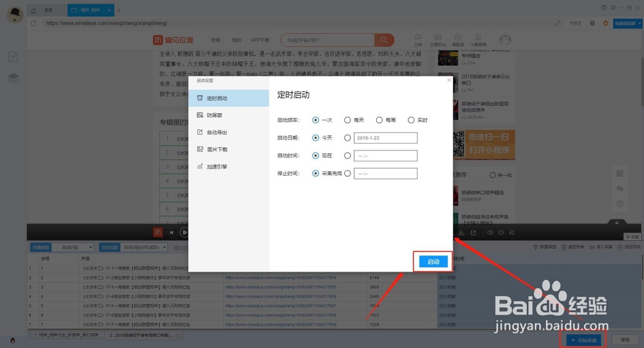Click the APP下载 nav item
Image resolution: width=644 pixels, height=348 pixels.
pos(260,41)
